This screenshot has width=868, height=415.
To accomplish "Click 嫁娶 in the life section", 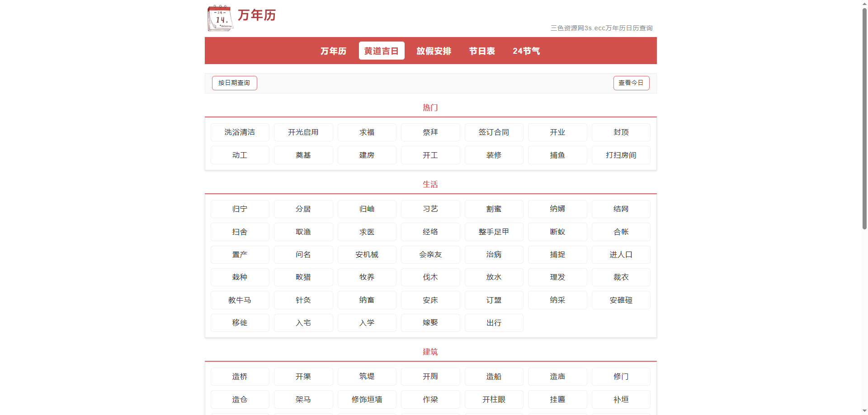I will 430,322.
